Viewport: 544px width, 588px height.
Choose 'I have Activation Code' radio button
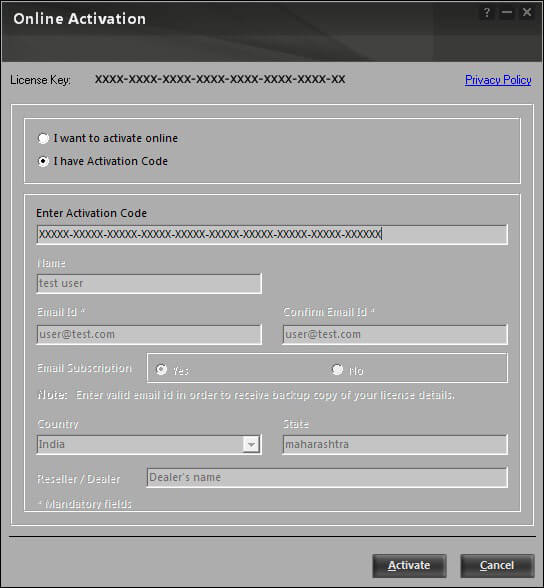point(43,162)
